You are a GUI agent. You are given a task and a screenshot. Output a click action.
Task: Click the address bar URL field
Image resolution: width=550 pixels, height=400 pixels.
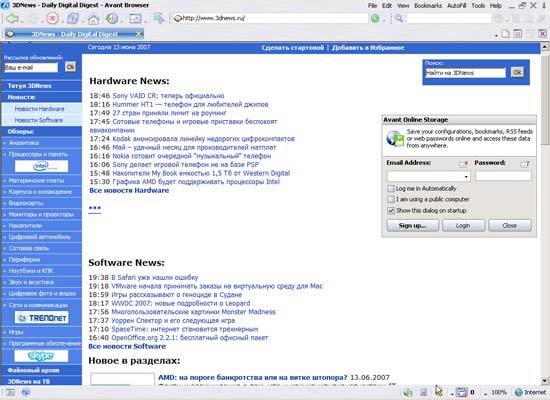270,18
